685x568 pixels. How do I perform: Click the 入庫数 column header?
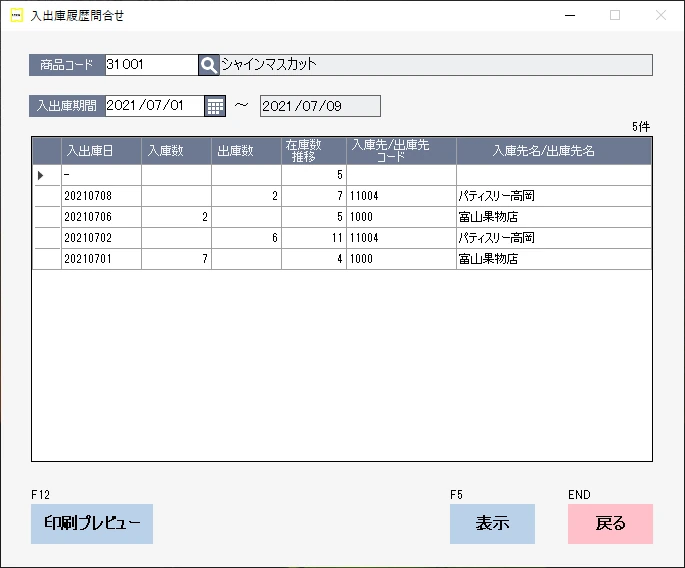click(176, 151)
